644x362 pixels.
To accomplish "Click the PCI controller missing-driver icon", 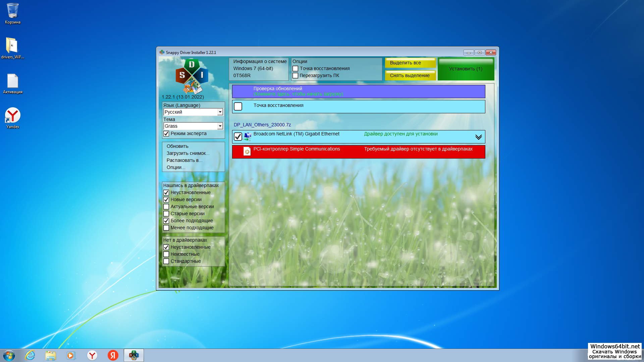I will (247, 152).
